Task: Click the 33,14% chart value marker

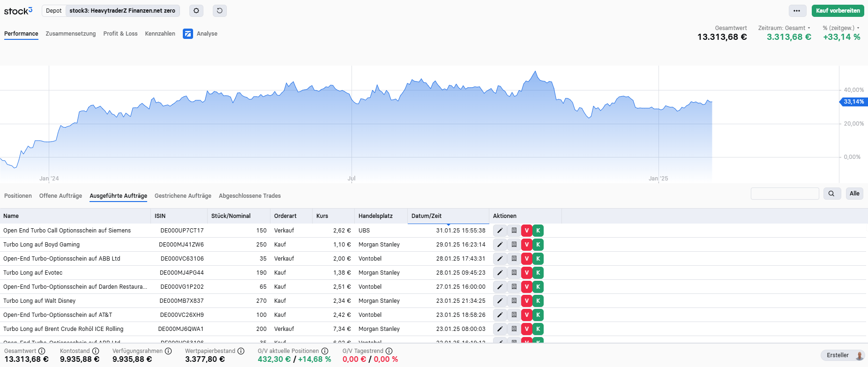Action: click(853, 102)
